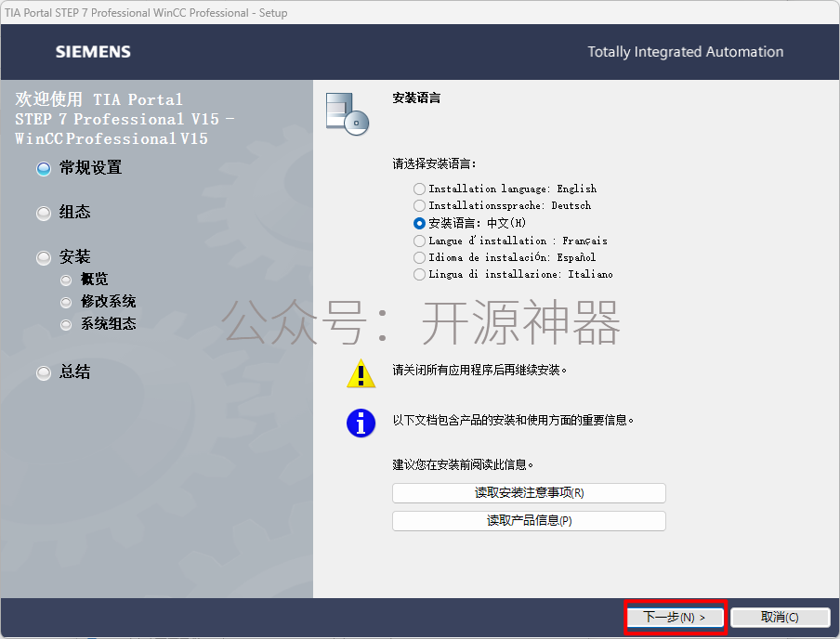Viewport: 840px width, 639px height.
Task: Select 常规设置 step in sidebar
Action: coord(79,168)
